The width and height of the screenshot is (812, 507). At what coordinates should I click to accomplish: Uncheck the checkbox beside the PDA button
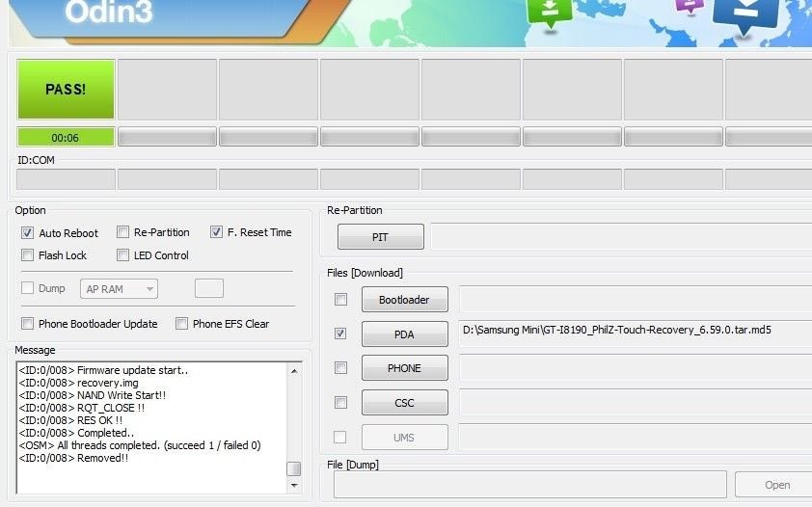[340, 334]
